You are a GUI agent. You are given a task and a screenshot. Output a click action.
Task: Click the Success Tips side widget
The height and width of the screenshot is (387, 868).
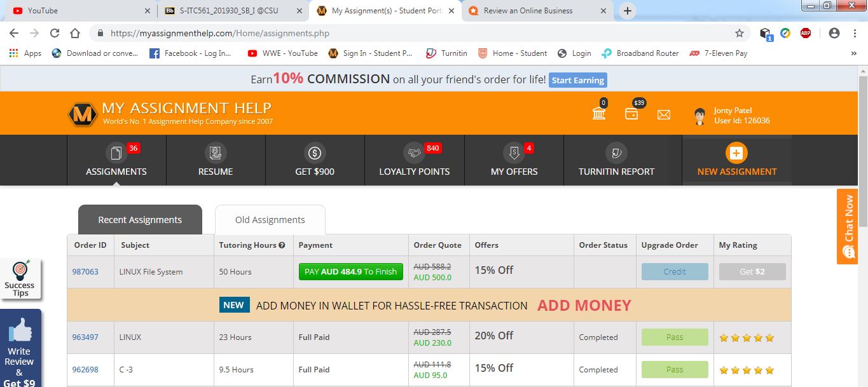point(20,279)
